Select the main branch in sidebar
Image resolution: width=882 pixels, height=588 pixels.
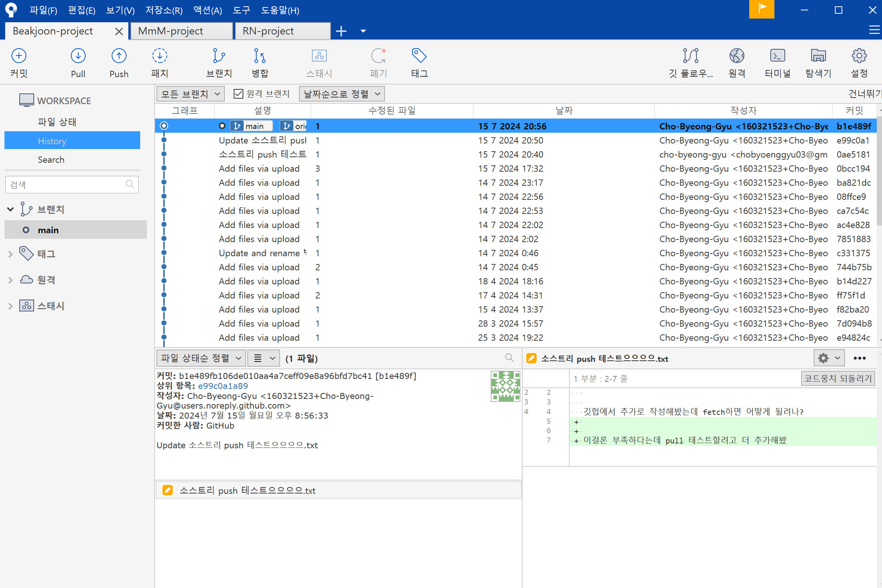tap(75, 230)
